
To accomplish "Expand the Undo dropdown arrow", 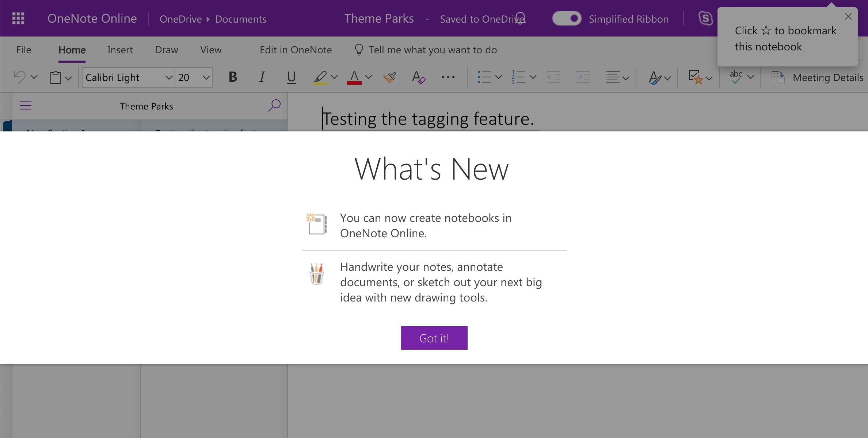I will tap(34, 77).
